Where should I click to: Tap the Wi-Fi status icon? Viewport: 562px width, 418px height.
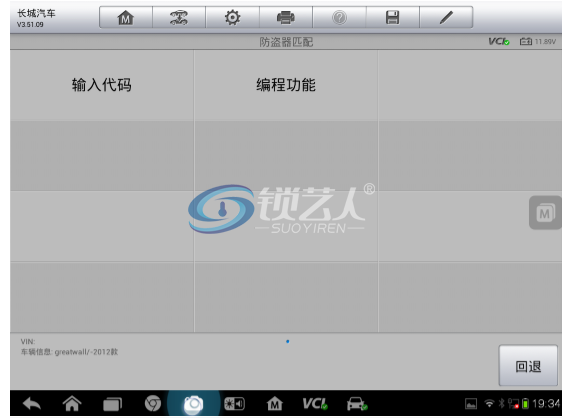coord(489,404)
